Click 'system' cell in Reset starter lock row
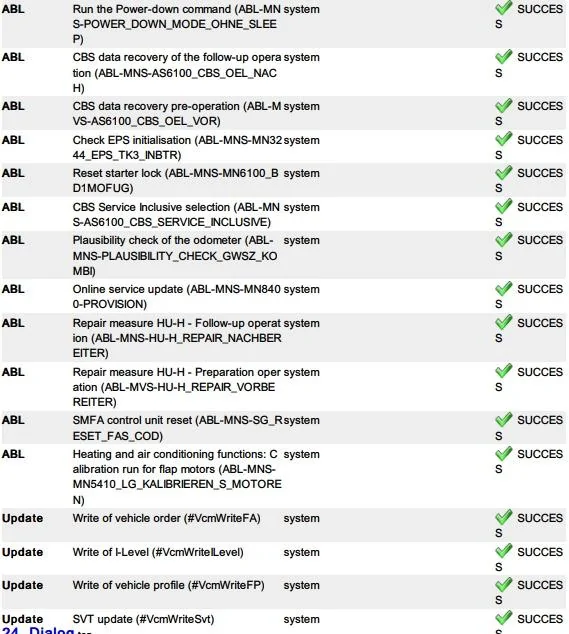This screenshot has width=569, height=634. tap(301, 173)
